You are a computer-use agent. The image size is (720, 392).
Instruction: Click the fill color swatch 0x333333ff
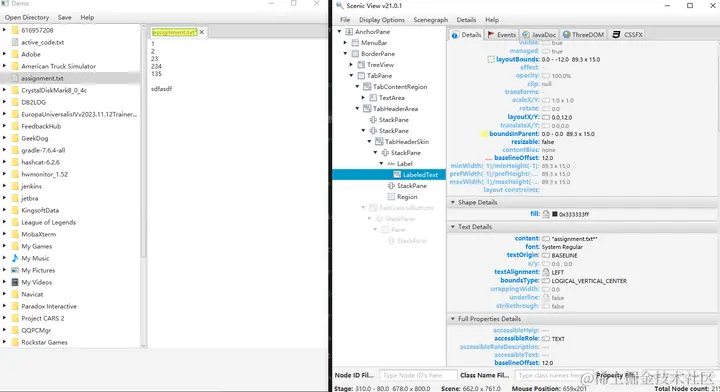pyautogui.click(x=554, y=214)
